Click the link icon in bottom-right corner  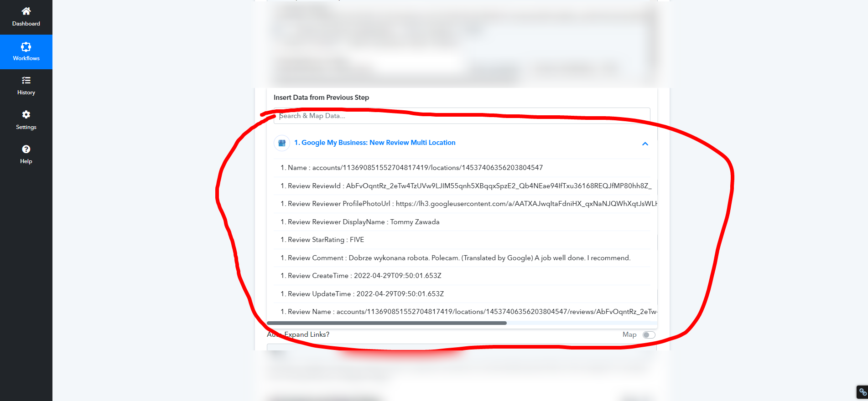[x=862, y=392]
